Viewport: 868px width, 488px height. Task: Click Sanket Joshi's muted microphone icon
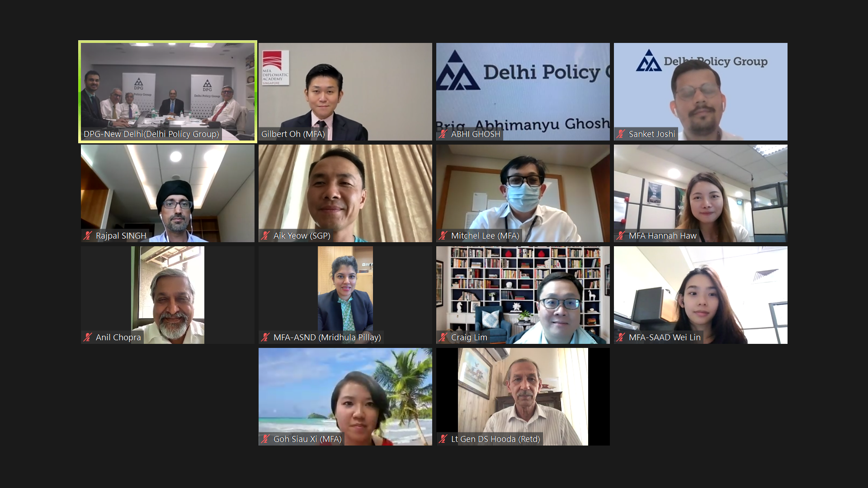[621, 134]
